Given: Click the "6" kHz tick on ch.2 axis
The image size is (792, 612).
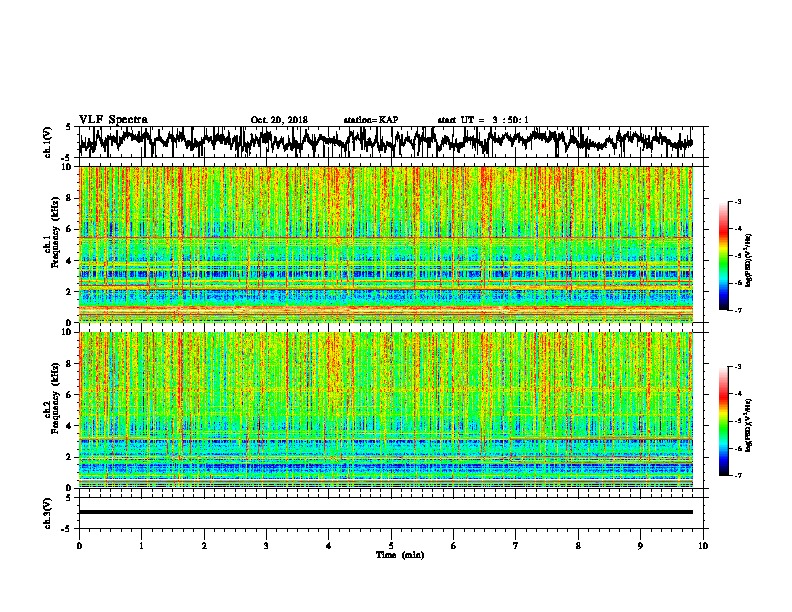Looking at the screenshot, I should click(x=70, y=394).
